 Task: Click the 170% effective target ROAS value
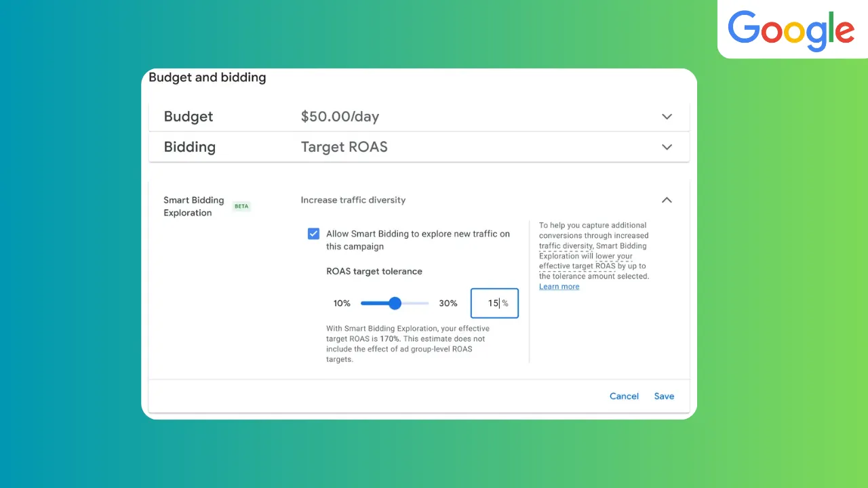point(390,339)
